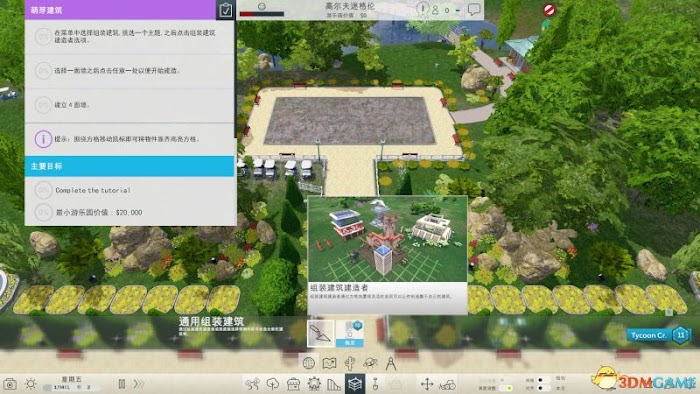Click the park rating red progress bar
Viewport: 700px width, 394px height.
262,14
